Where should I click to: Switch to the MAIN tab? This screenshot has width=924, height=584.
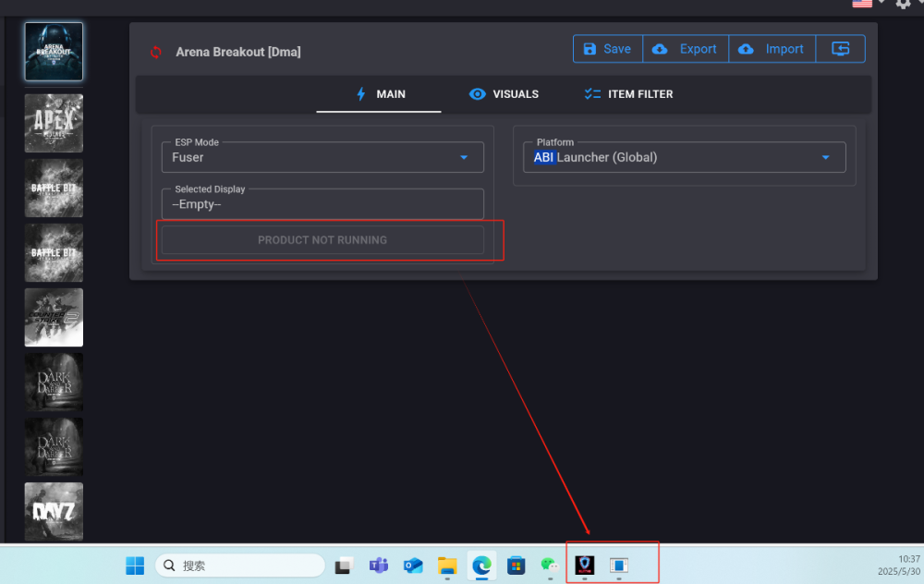click(x=380, y=94)
